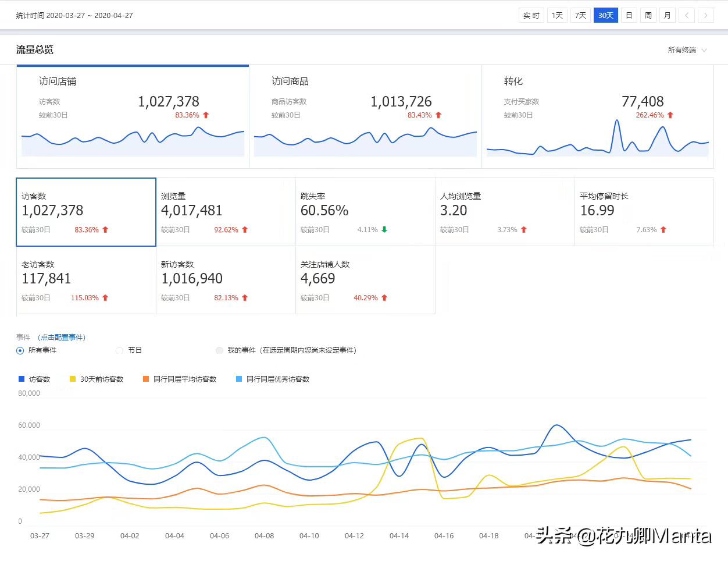Click the green downward arrow next to 跳失率 change
The height and width of the screenshot is (561, 728).
tap(385, 229)
